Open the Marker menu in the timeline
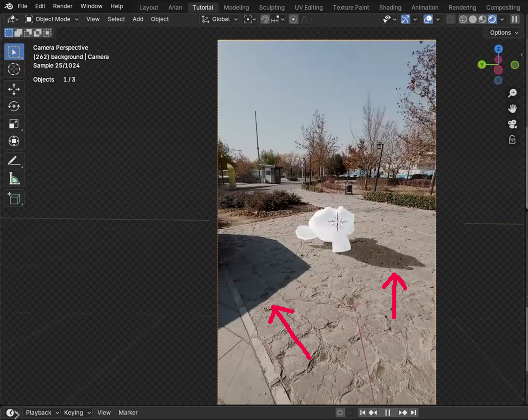528x420 pixels. click(128, 413)
